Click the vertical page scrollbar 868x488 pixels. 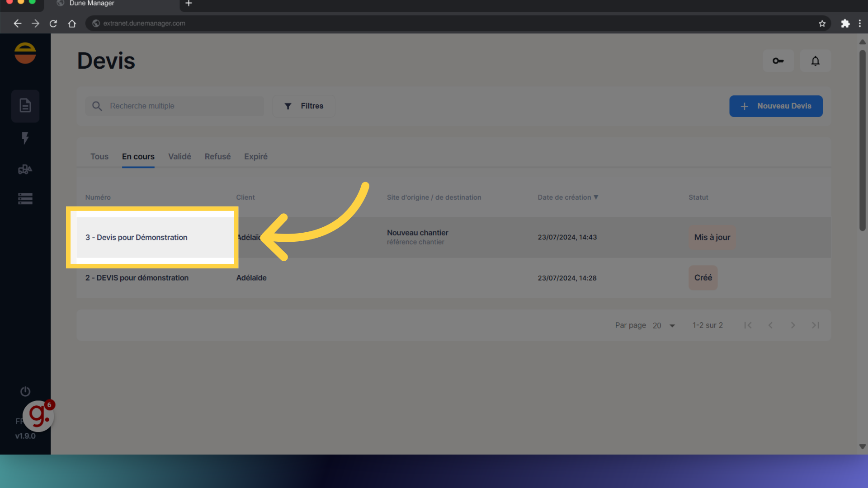(862, 140)
